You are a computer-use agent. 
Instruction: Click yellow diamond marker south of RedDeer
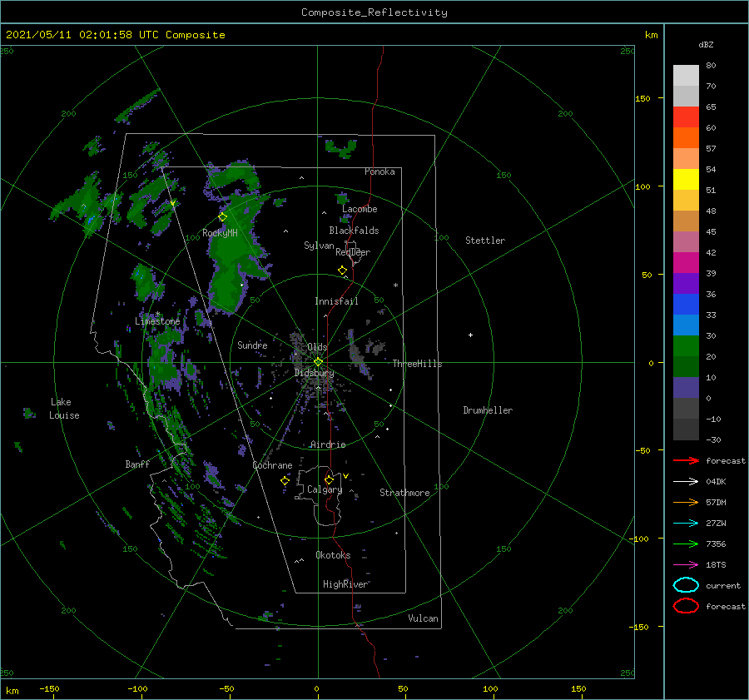coord(342,271)
